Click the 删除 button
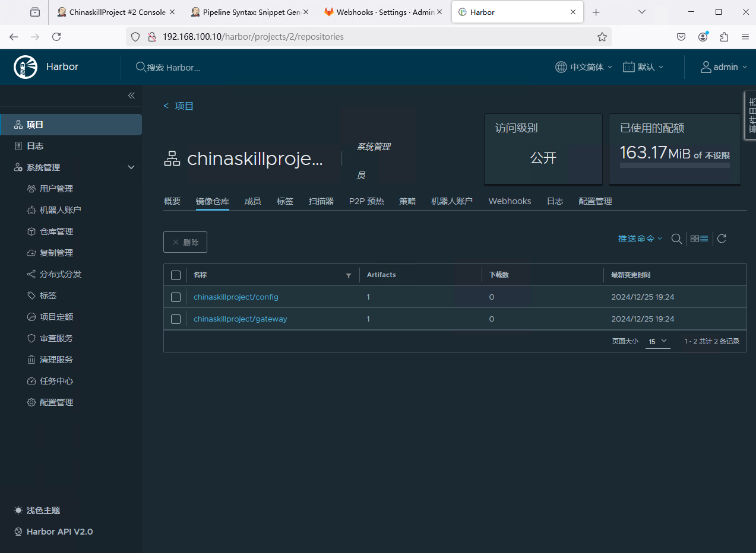This screenshot has height=553, width=756. [185, 242]
